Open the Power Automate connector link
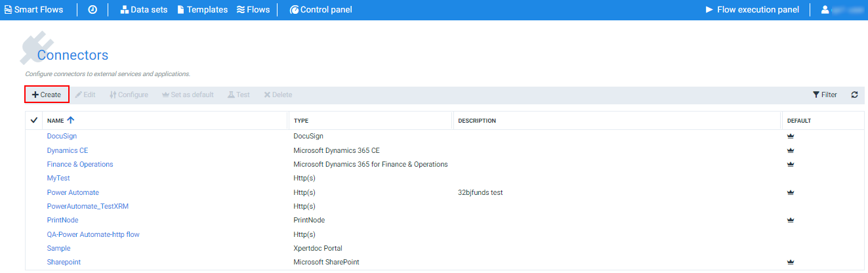Image resolution: width=868 pixels, height=273 pixels. point(73,192)
